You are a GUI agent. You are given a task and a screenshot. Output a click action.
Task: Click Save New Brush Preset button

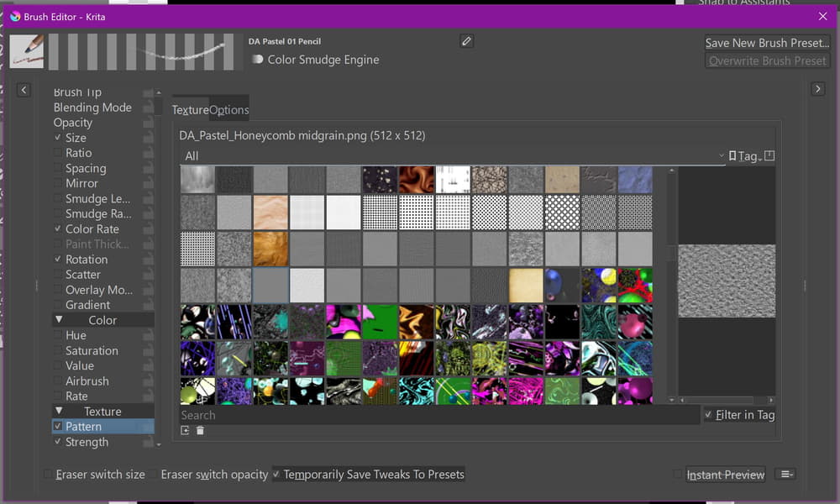click(767, 43)
